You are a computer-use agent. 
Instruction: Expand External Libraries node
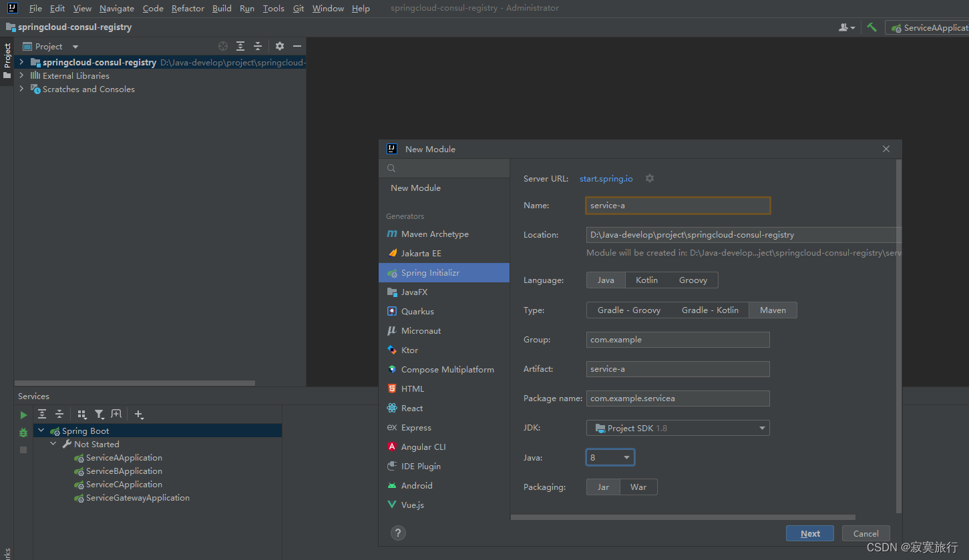21,75
